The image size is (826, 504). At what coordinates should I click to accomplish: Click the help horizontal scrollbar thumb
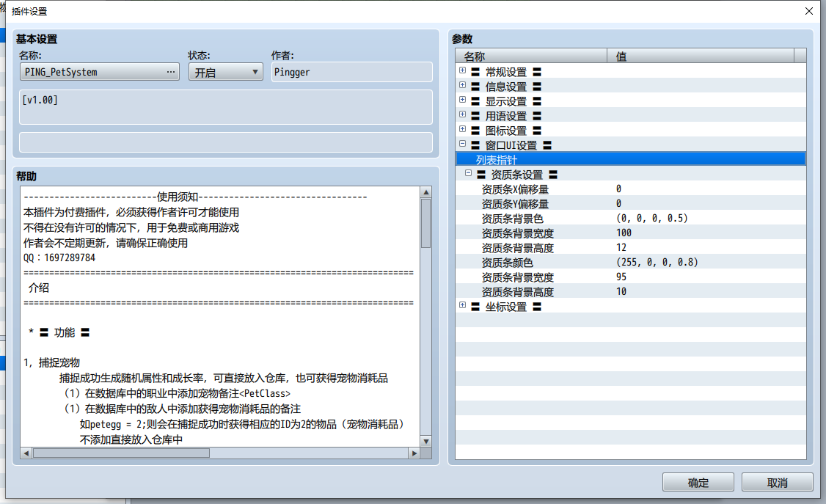tap(121, 453)
